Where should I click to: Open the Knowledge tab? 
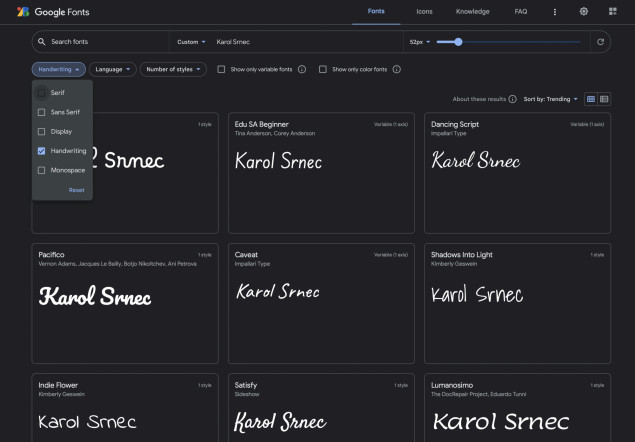[472, 12]
